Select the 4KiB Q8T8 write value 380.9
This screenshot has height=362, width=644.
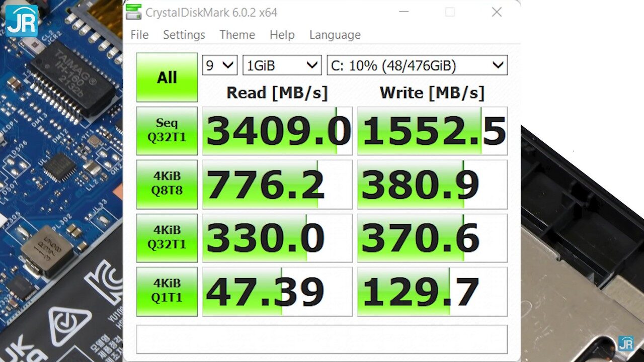pos(432,185)
